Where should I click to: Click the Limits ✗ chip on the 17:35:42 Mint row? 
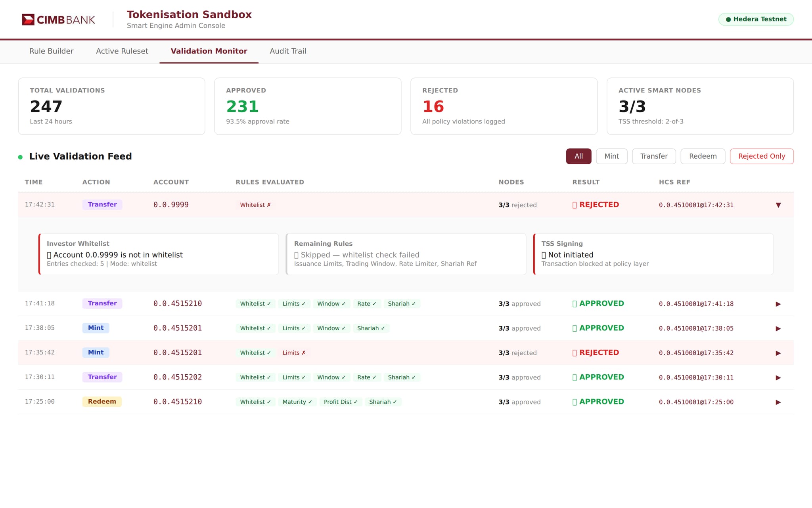pyautogui.click(x=293, y=352)
